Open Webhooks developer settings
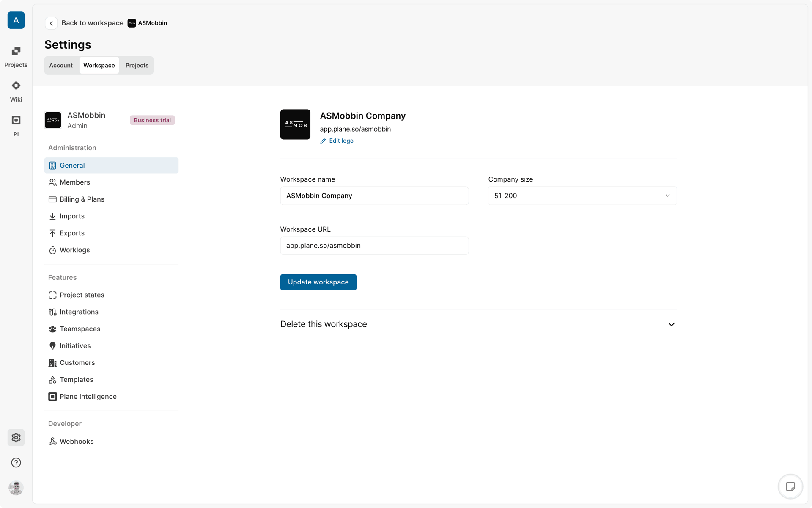Viewport: 812px width, 508px height. point(111,442)
